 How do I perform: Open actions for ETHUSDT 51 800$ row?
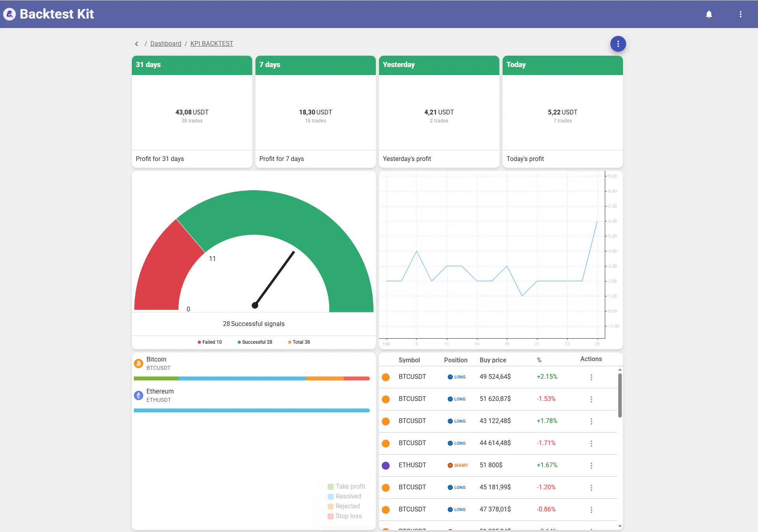[591, 466]
